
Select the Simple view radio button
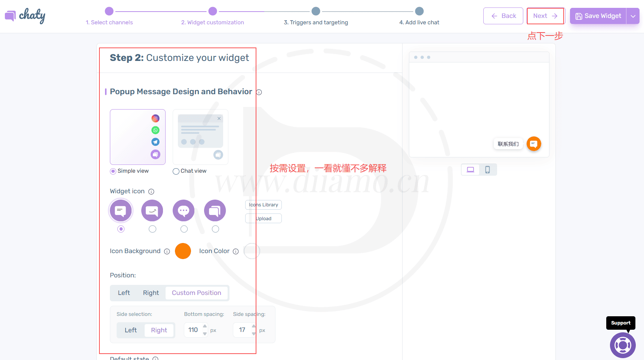pyautogui.click(x=113, y=171)
